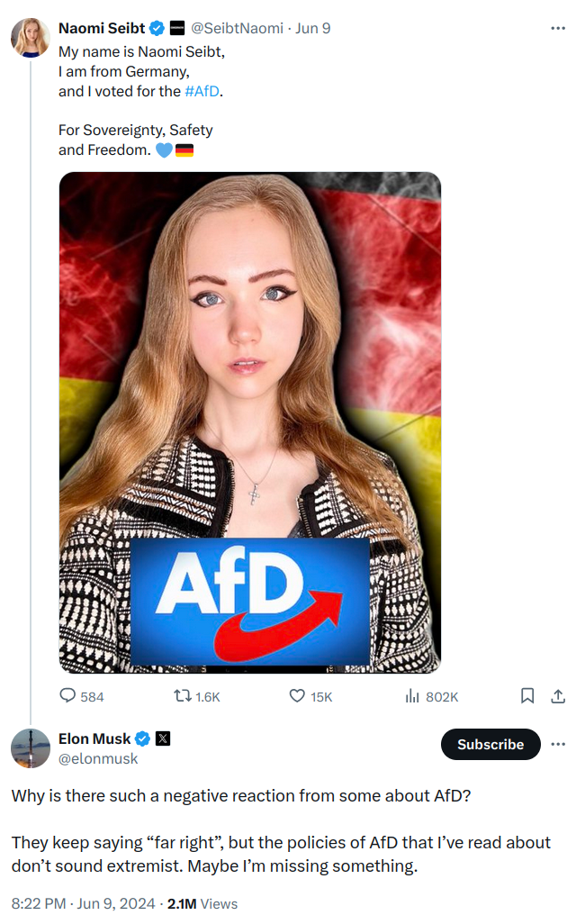
Task: Open more options on Naomi Seibt's post
Action: coord(558,28)
